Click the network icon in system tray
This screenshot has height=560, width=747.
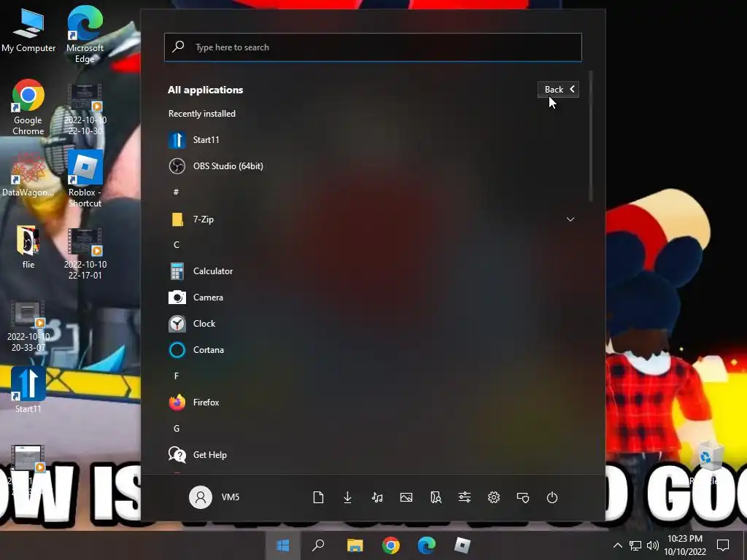635,545
